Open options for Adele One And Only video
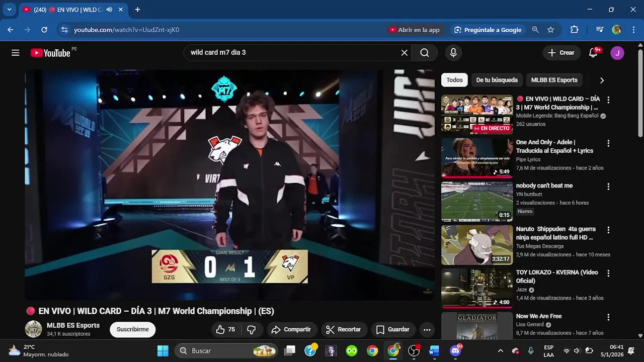644x362 pixels. click(608, 143)
